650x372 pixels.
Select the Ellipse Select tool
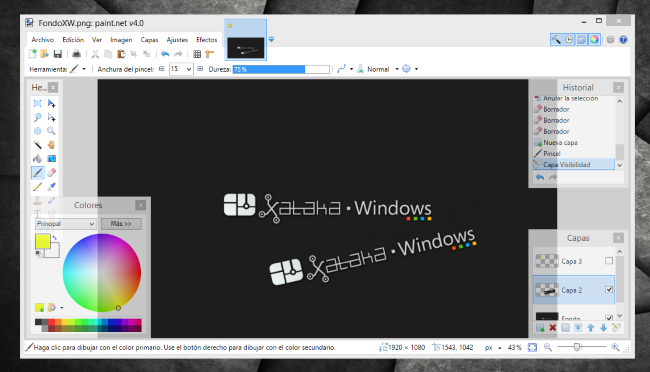click(x=37, y=131)
